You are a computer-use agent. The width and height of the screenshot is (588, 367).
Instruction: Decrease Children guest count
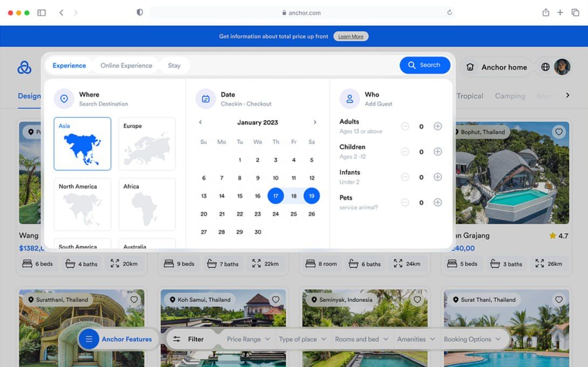(405, 152)
